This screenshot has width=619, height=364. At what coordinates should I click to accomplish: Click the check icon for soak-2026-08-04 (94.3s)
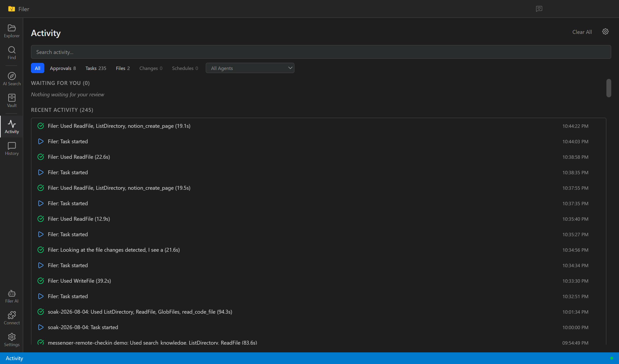[41, 312]
